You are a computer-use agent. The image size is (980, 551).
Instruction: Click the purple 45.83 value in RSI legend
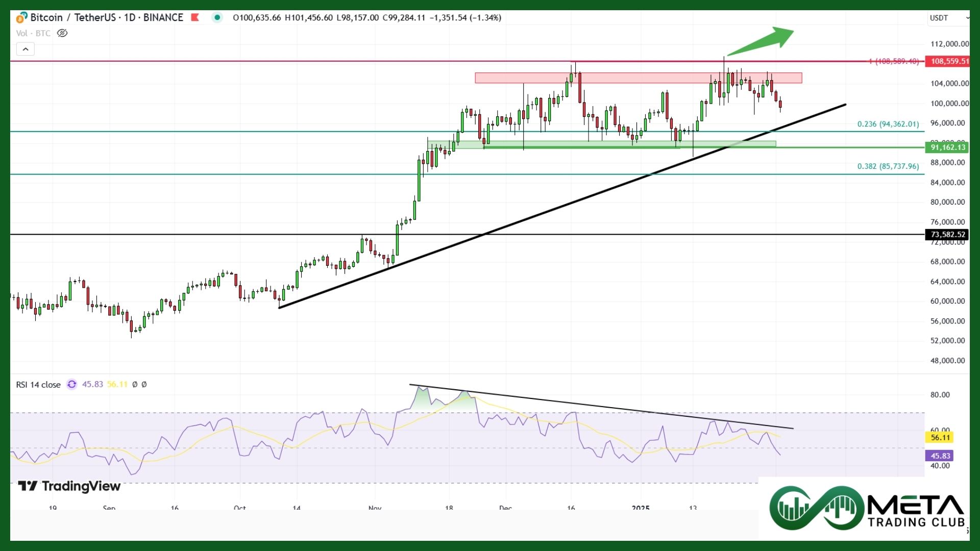92,385
